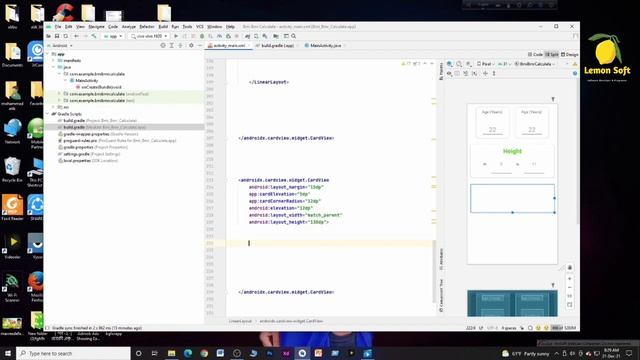Toggle View Options eye icon in design toolbar
The height and width of the screenshot is (360, 640).
point(449,73)
